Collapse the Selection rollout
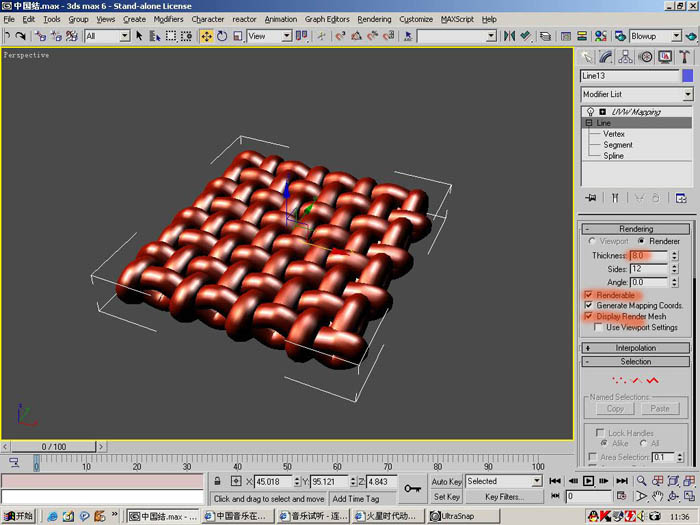The height and width of the screenshot is (525, 700). click(x=636, y=362)
